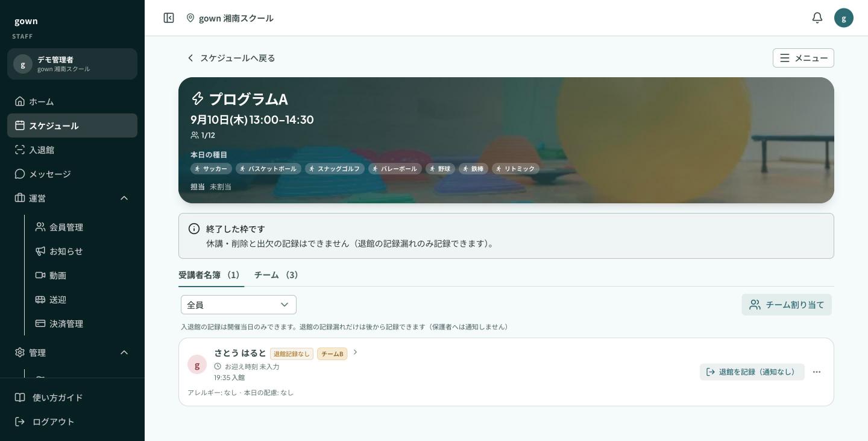
Task: Open the user avatar in top bar
Action: coord(844,18)
